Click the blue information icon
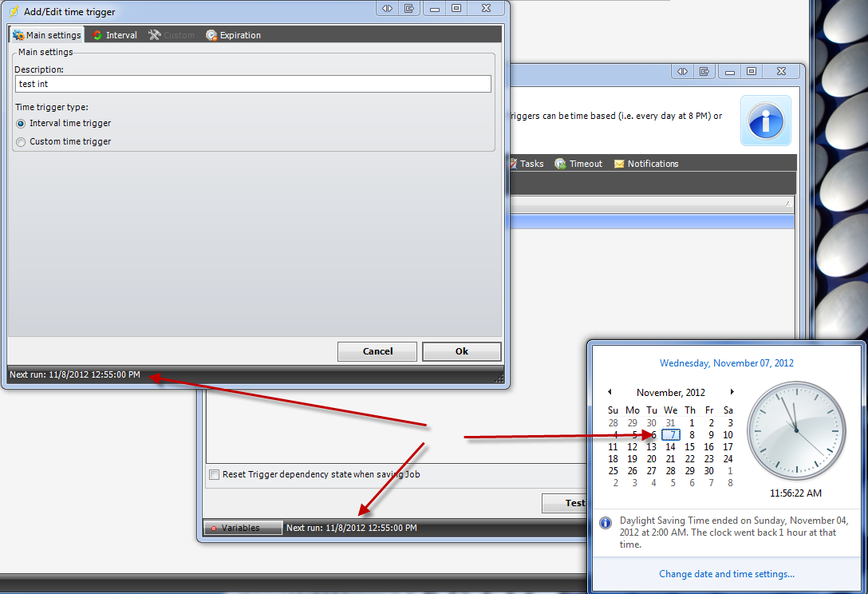Screen dimensions: 868x594 coord(765,121)
